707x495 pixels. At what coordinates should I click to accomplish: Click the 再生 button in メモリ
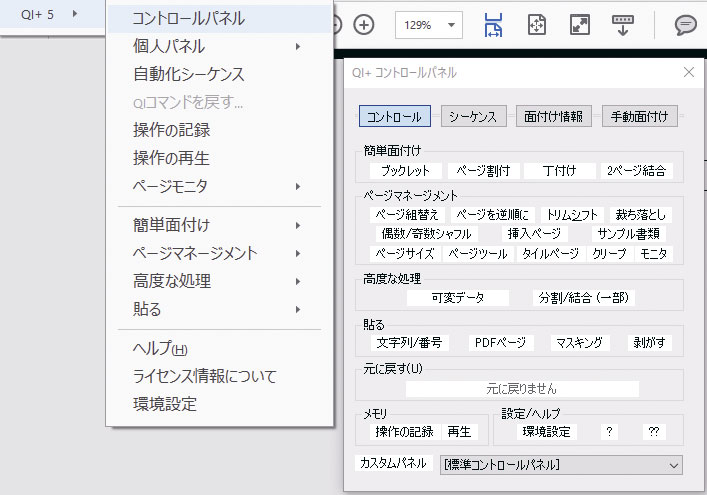459,432
